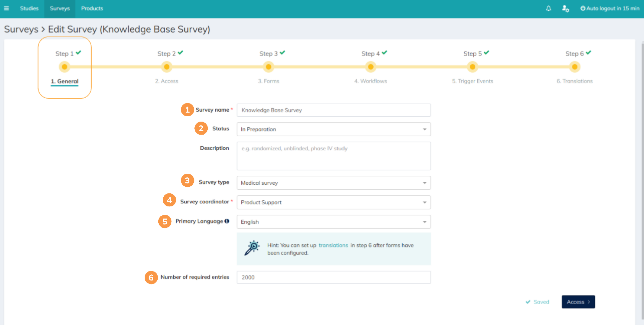Open the Surveys menu
644x325 pixels.
click(x=60, y=9)
